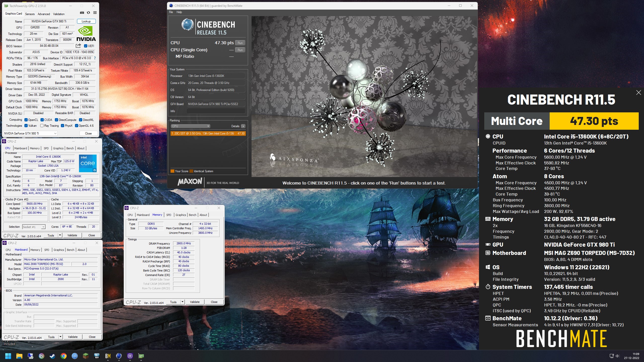Click the Close button in GPU-Z
The width and height of the screenshot is (644, 362).
pos(88,133)
